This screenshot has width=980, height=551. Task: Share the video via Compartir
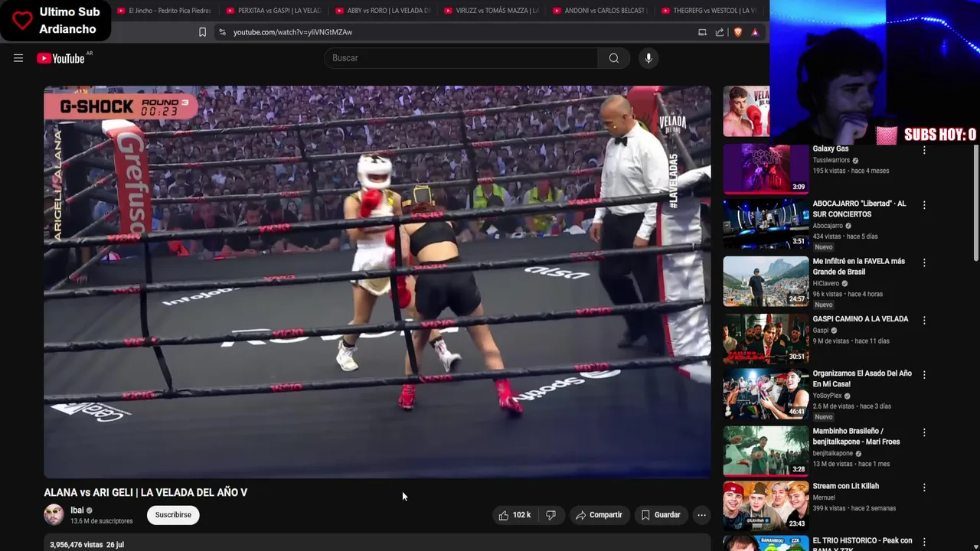click(599, 515)
